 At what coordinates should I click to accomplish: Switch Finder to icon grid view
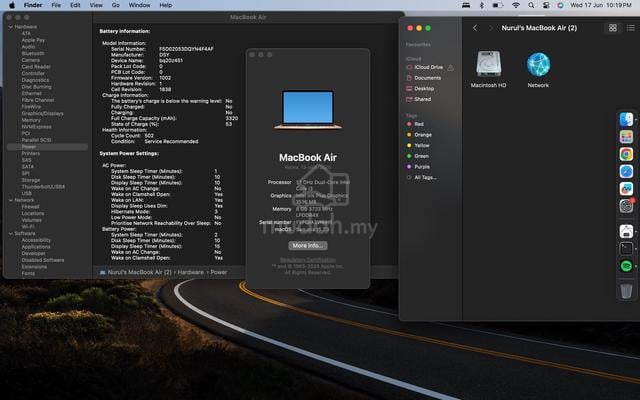click(x=613, y=28)
